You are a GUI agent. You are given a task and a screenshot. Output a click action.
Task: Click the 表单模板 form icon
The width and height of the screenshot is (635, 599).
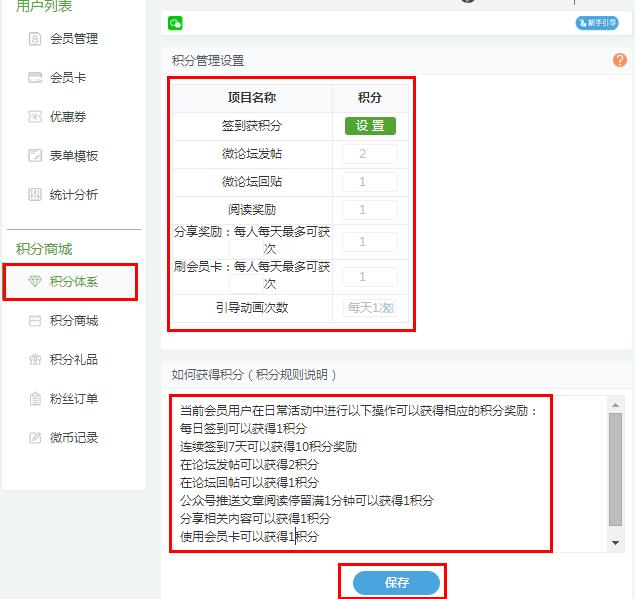pos(35,156)
